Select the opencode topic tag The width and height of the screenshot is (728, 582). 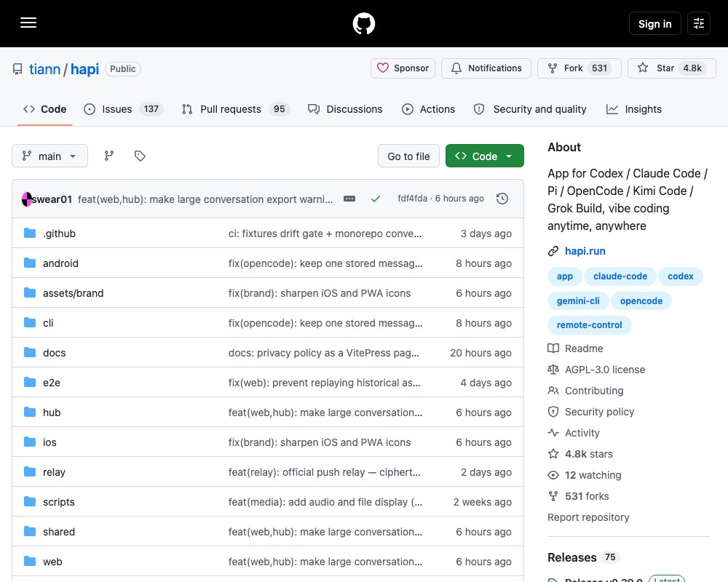[x=641, y=300]
